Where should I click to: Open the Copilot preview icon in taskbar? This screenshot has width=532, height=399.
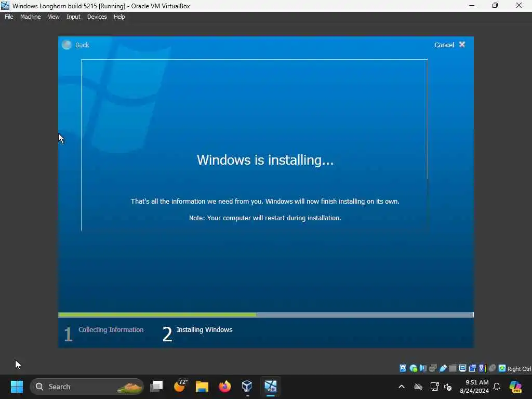click(515, 387)
